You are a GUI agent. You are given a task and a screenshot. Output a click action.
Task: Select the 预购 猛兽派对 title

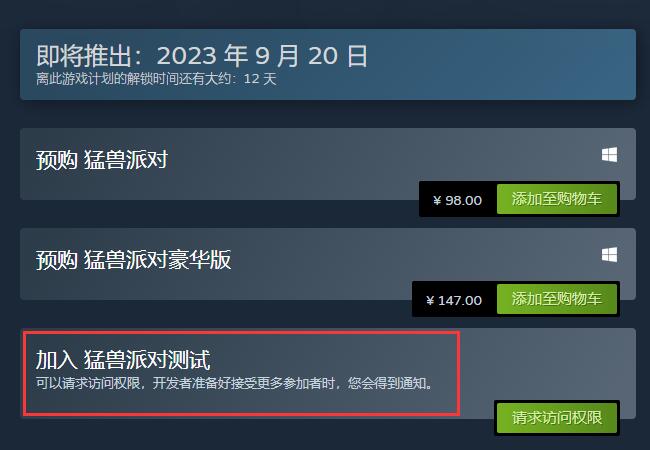coord(102,160)
